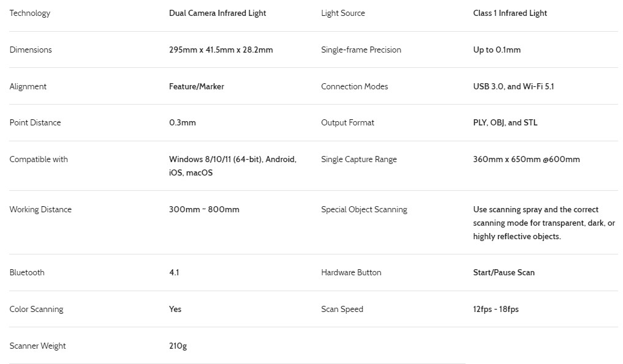The image size is (623, 364).
Task: Click the Up to 0.1mm precision value
Action: (497, 50)
